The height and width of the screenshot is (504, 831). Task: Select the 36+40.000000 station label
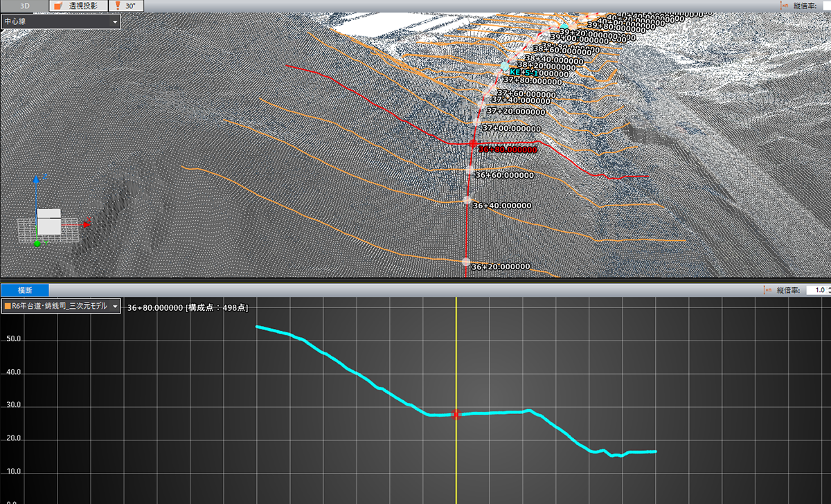[x=501, y=206]
